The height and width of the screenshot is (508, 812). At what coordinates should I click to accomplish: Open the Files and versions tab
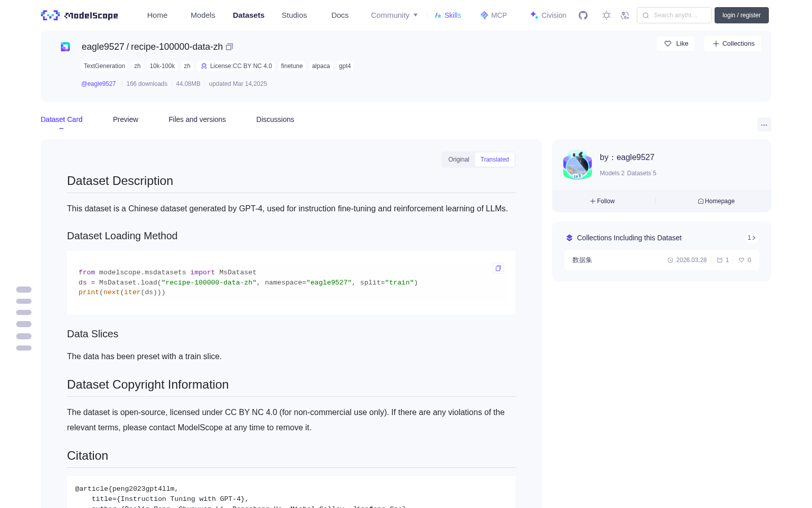point(197,119)
